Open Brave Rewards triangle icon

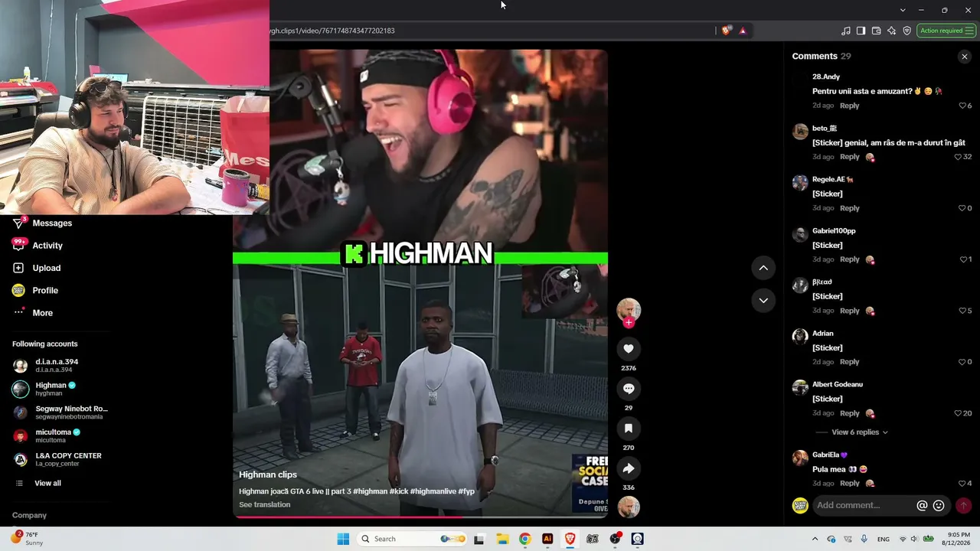tap(743, 31)
